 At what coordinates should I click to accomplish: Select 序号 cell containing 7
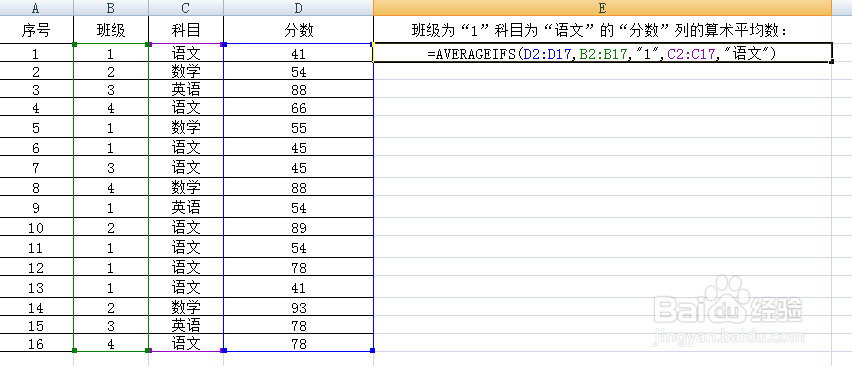tap(36, 168)
